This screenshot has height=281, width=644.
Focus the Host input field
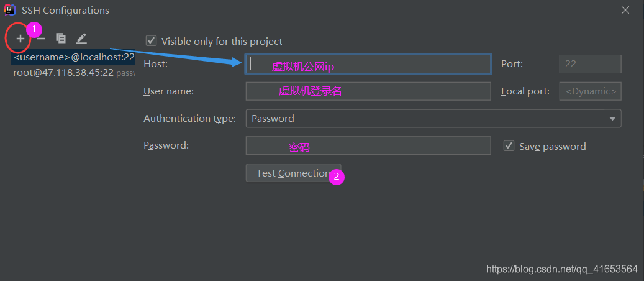[368, 64]
